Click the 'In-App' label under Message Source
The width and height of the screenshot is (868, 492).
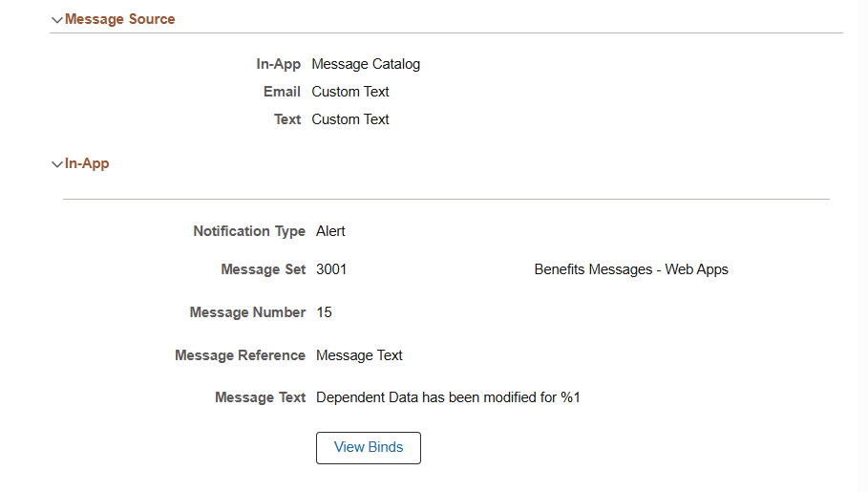coord(279,64)
